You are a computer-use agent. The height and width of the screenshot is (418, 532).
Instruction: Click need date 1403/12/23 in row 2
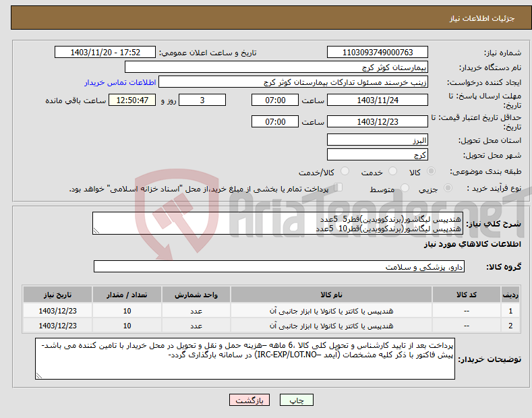pyautogui.click(x=57, y=326)
